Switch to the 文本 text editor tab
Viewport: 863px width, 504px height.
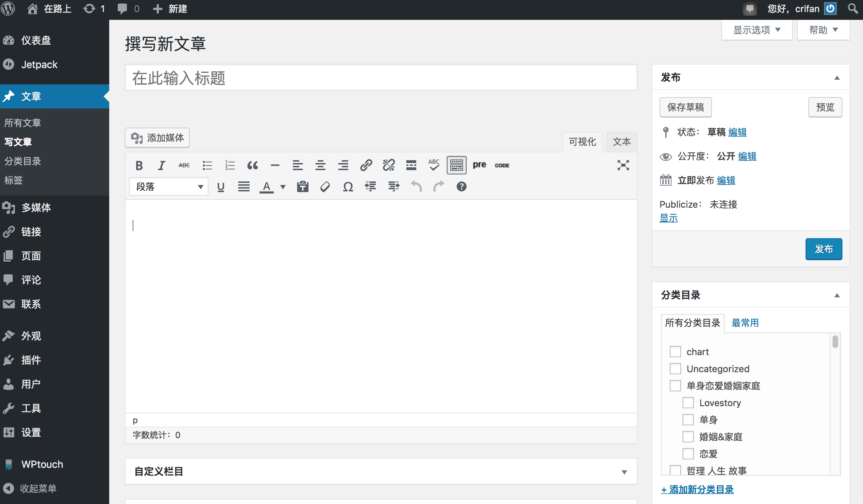[x=622, y=142]
